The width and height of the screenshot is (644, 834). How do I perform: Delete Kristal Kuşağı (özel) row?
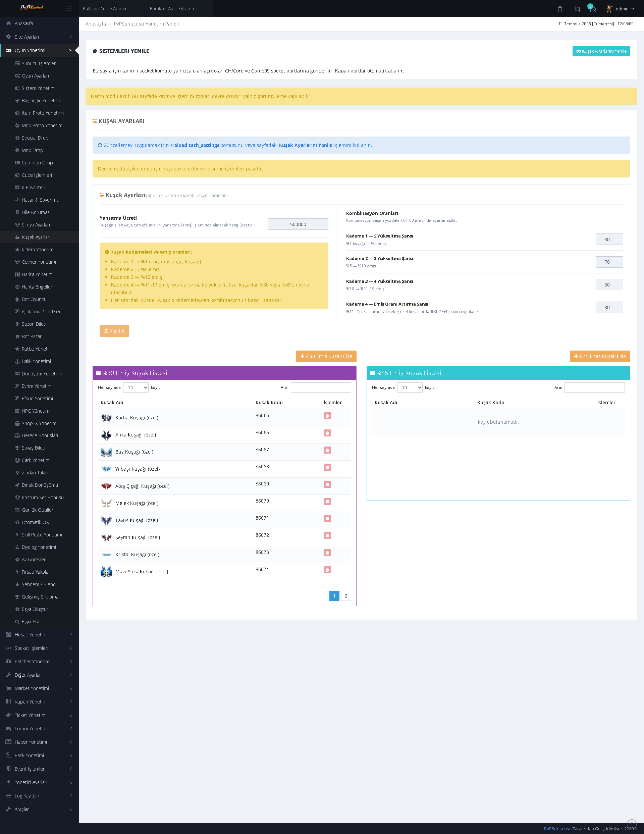(327, 553)
